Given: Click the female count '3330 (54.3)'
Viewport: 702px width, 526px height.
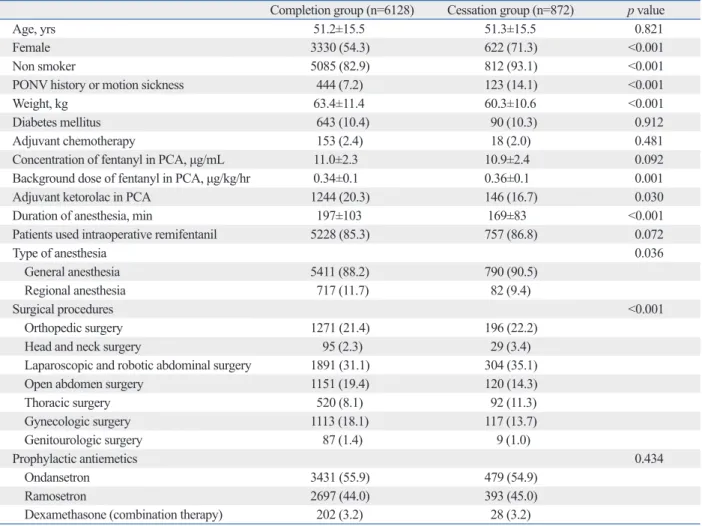Looking at the screenshot, I should point(340,47).
